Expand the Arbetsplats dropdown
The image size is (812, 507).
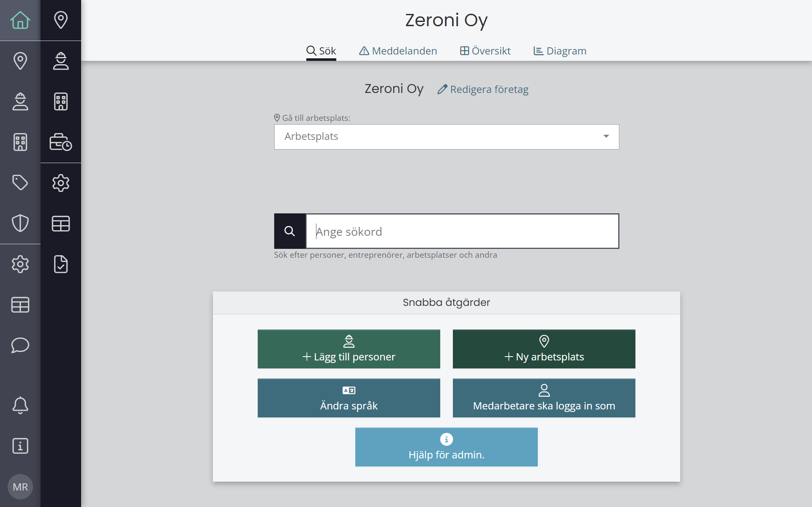pos(446,136)
